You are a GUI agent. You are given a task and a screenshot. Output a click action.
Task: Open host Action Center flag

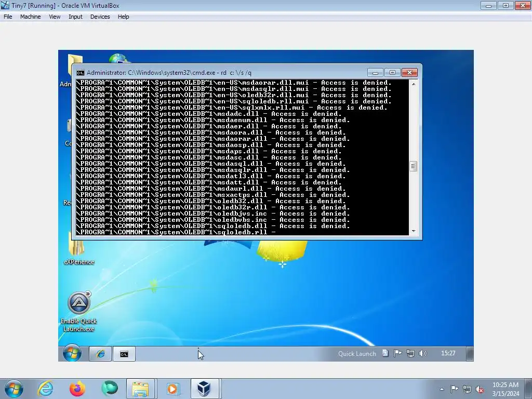(454, 389)
